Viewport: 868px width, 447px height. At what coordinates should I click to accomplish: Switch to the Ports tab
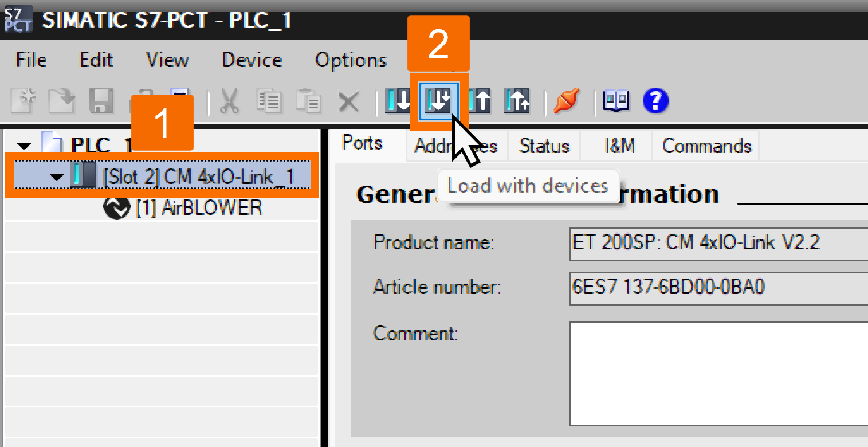pyautogui.click(x=362, y=143)
